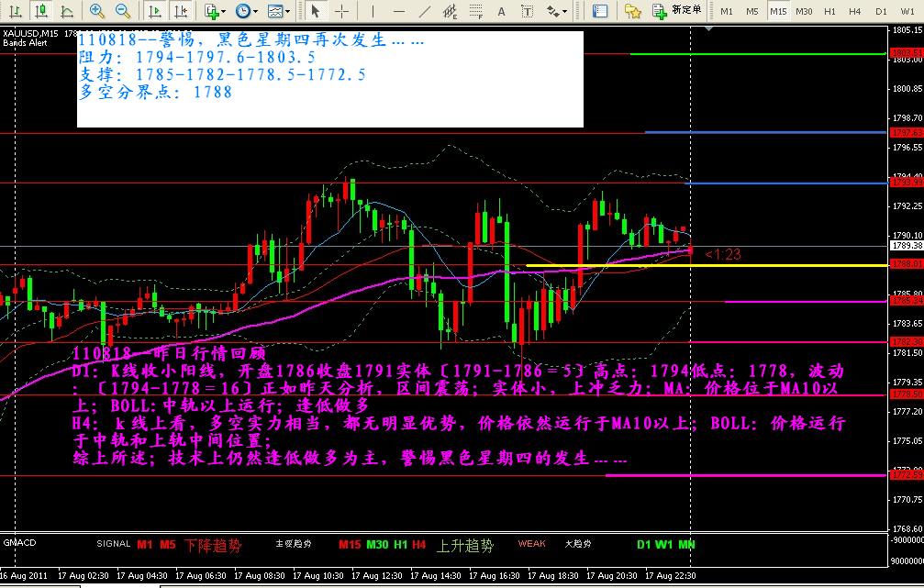
Task: Open the Market Watch panel
Action: pos(600,11)
